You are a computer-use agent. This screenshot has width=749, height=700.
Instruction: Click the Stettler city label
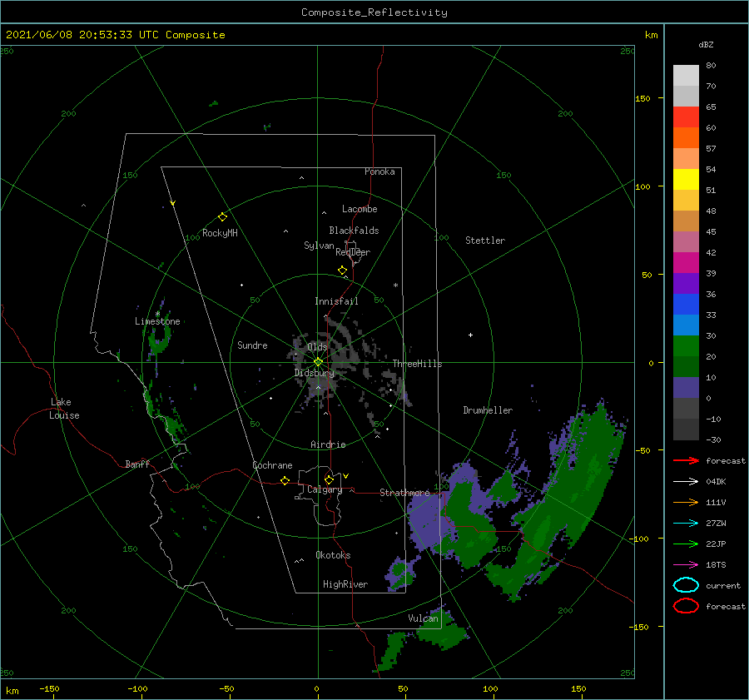pos(485,241)
